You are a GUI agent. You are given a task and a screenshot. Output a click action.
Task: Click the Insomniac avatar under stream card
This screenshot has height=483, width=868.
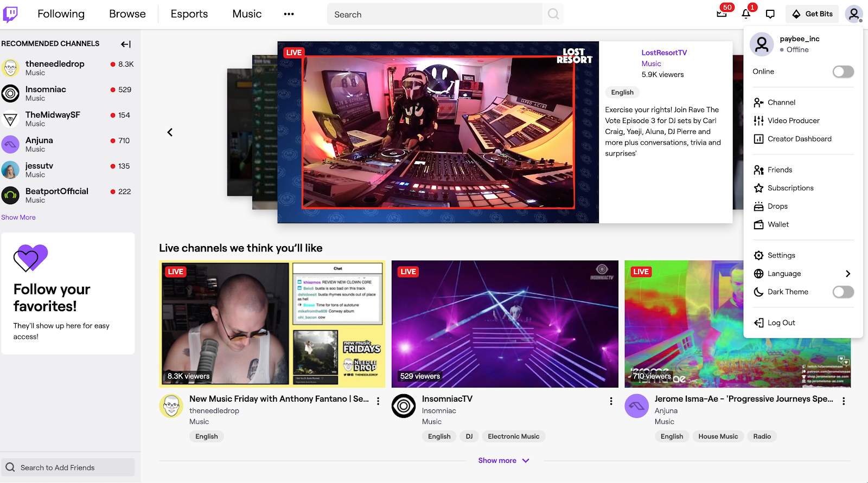pos(404,406)
